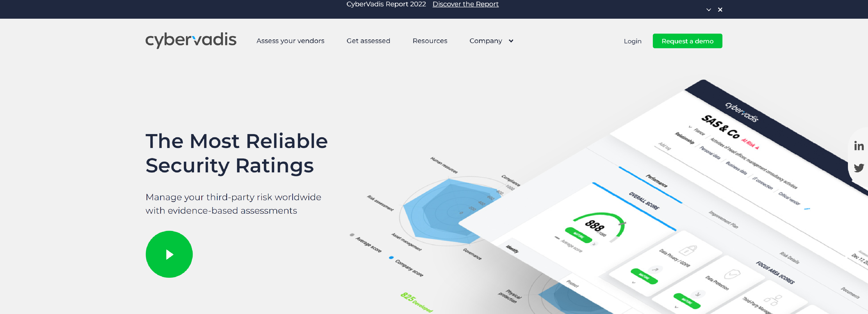Select the Company menu label
The width and height of the screenshot is (868, 314).
click(x=486, y=41)
